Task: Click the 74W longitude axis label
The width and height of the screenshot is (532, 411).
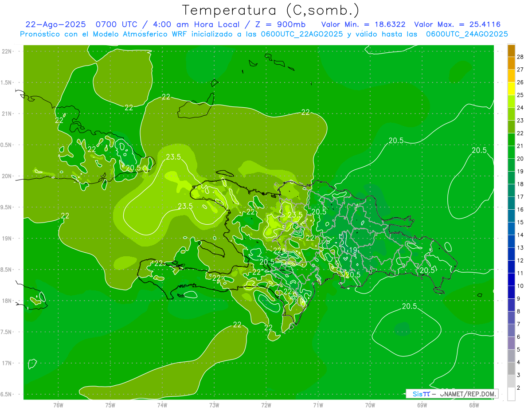Action: point(162,405)
